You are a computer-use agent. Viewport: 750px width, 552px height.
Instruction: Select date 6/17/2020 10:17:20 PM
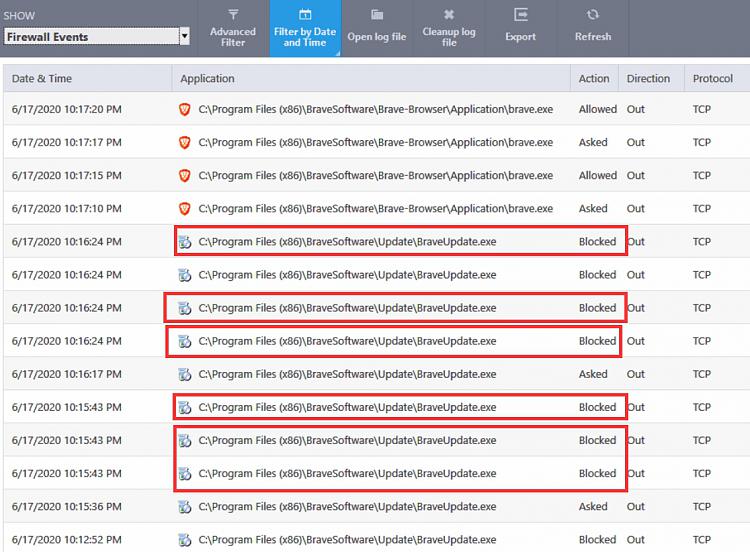pyautogui.click(x=66, y=110)
